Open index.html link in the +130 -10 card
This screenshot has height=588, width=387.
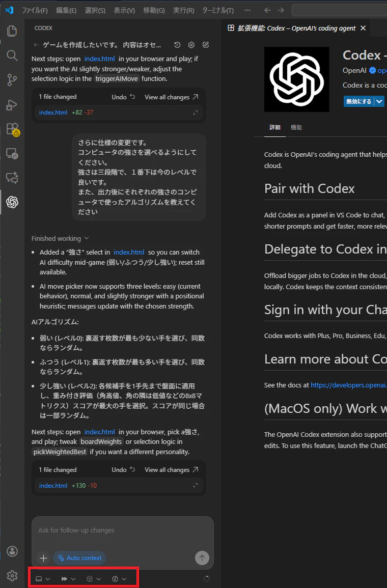[53, 485]
